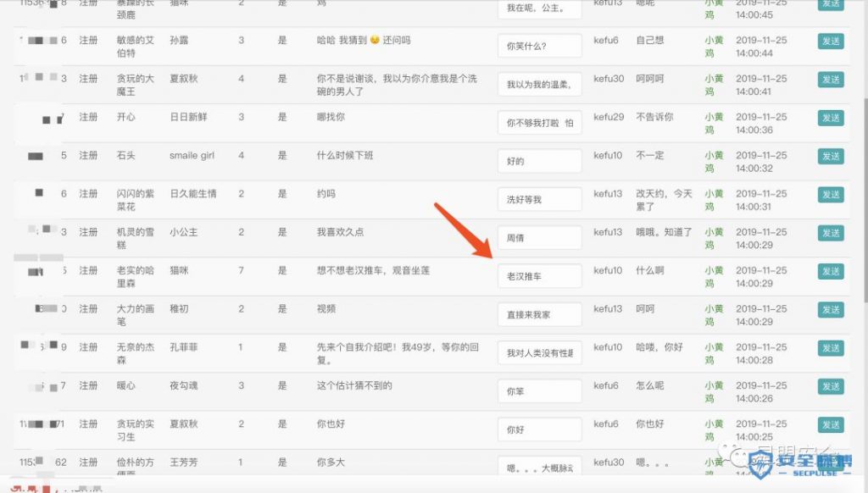Click reply text 自己想

point(649,41)
